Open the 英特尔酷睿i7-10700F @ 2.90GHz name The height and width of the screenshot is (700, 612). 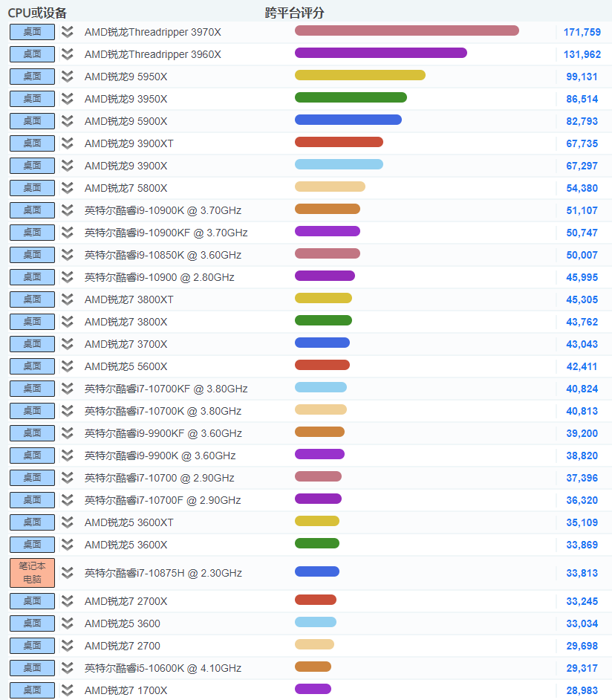[163, 500]
